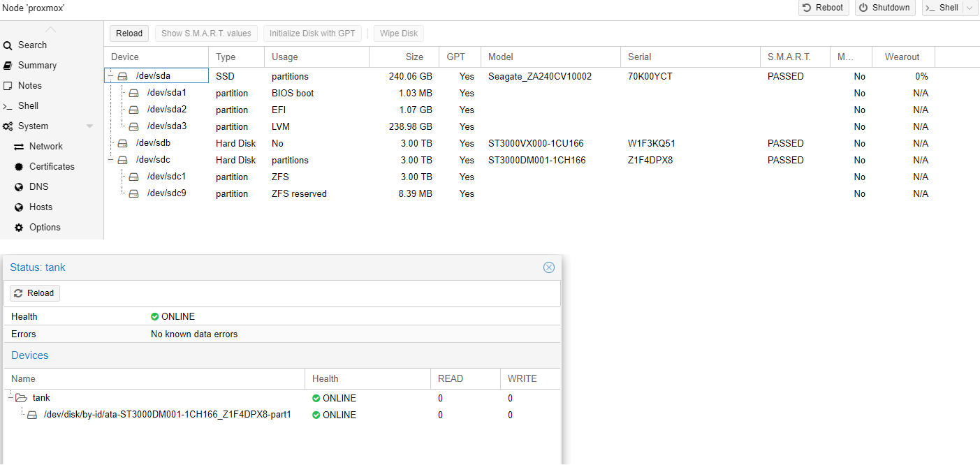Shut down the proxmox node
The width and height of the screenshot is (980, 465).
(x=885, y=8)
